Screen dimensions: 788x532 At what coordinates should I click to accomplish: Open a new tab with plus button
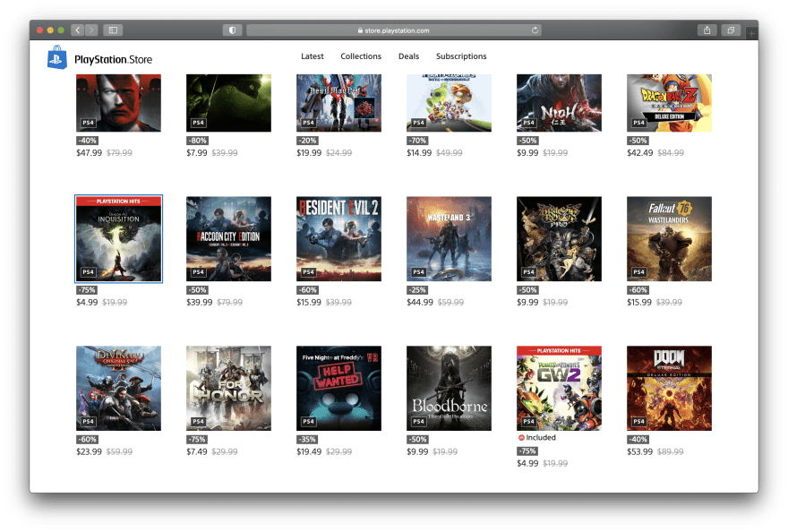coord(751,33)
